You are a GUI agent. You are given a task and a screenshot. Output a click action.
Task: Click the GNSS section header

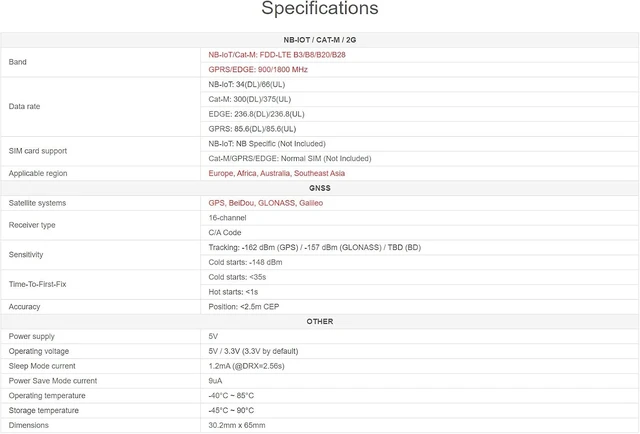tap(320, 188)
